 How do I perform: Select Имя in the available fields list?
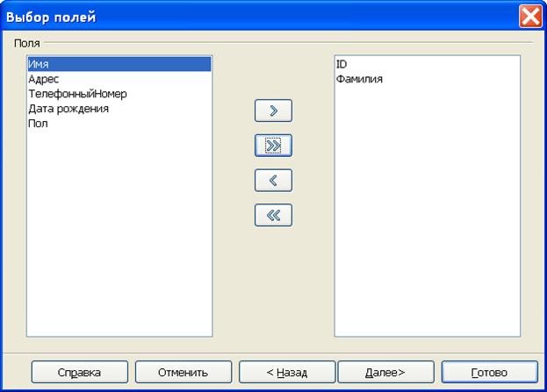point(119,64)
